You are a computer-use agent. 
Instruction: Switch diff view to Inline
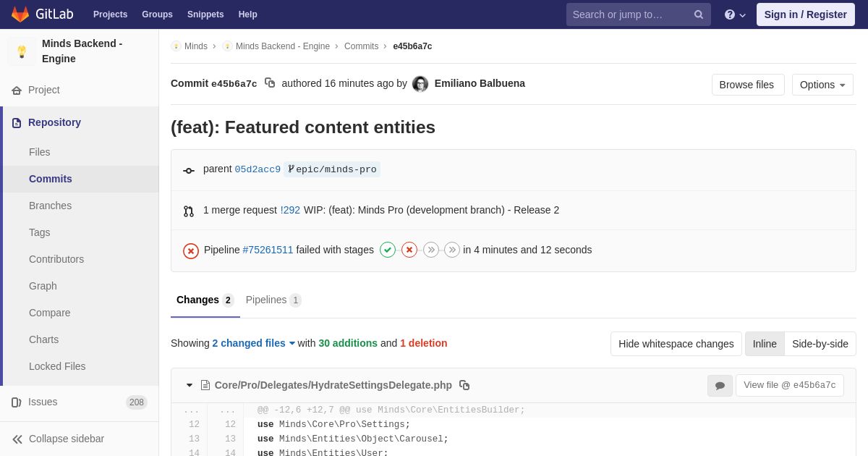[765, 344]
